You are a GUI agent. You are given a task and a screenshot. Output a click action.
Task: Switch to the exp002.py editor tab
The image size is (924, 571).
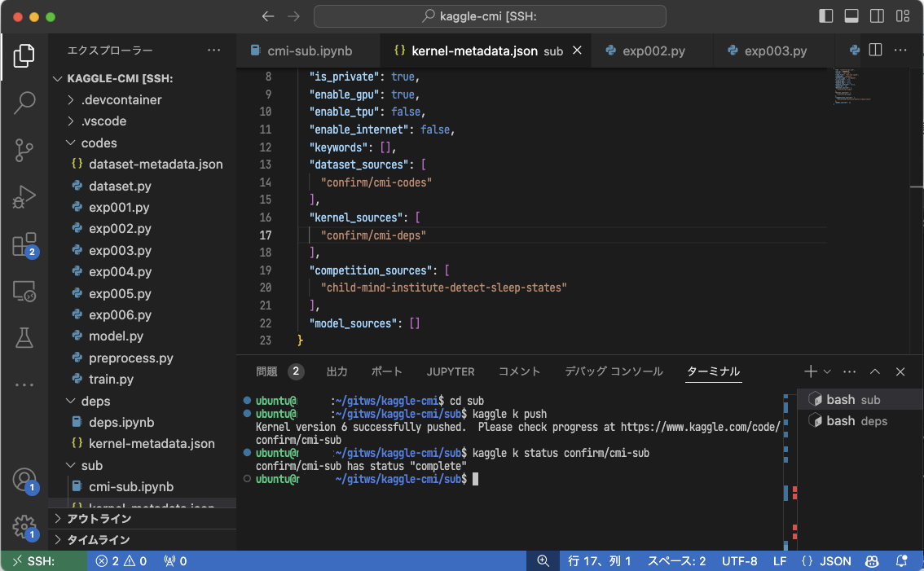[653, 51]
